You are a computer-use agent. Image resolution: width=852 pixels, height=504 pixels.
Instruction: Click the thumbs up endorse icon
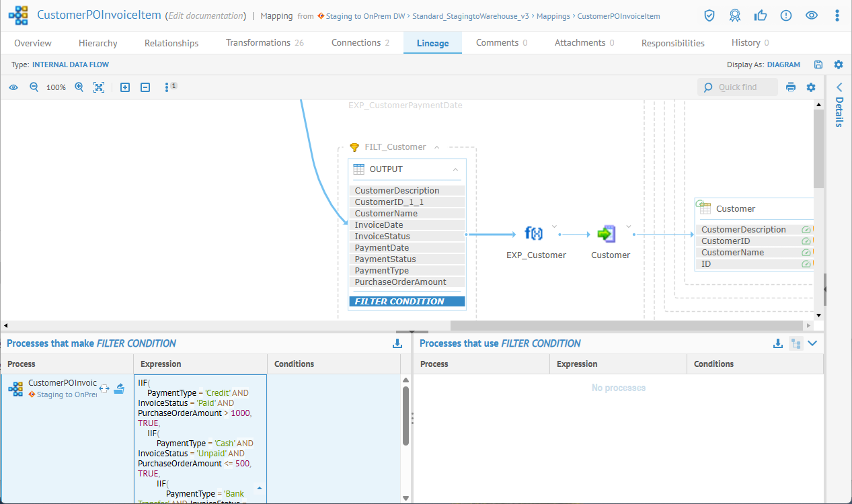[x=761, y=15]
